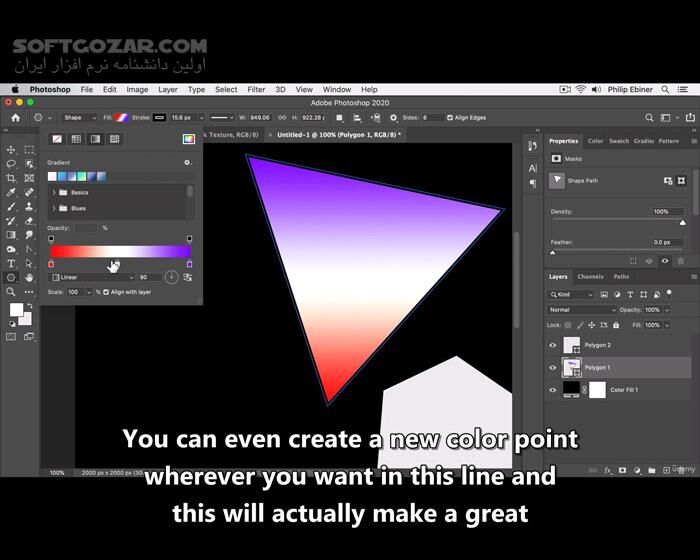Expand the Blues gradient folder
Screen dimensions: 700x560
(54, 209)
